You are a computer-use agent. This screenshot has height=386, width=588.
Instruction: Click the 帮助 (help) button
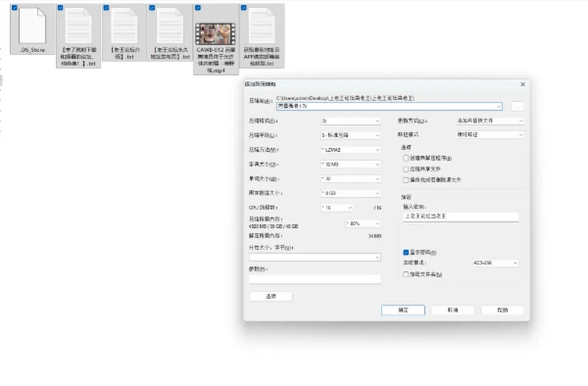coord(502,310)
